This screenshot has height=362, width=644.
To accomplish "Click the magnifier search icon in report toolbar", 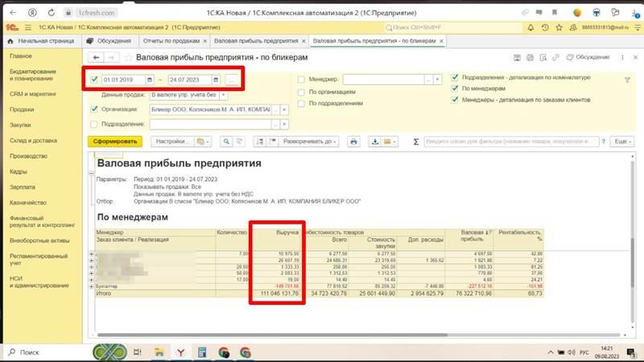I will coord(226,142).
